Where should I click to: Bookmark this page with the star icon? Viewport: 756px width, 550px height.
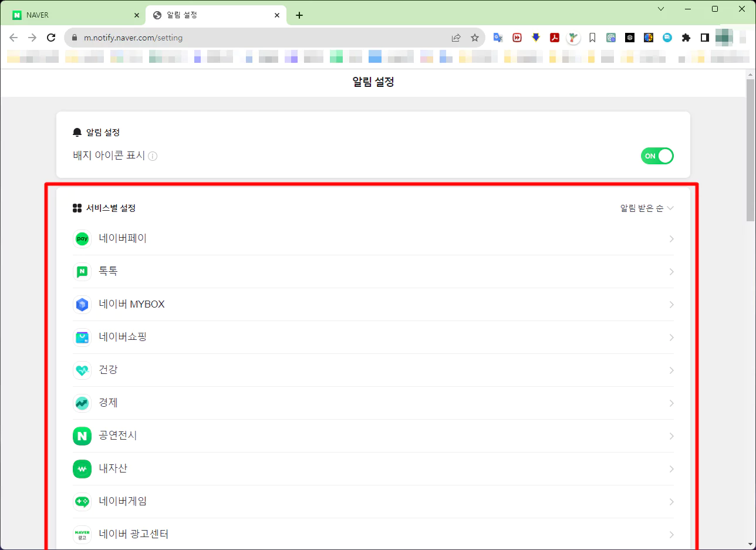(x=475, y=38)
